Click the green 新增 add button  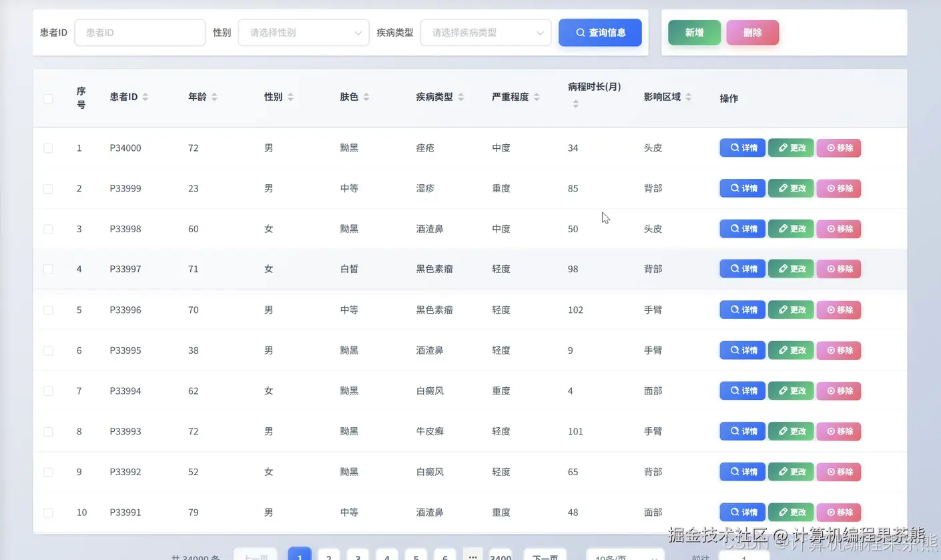[x=694, y=31]
